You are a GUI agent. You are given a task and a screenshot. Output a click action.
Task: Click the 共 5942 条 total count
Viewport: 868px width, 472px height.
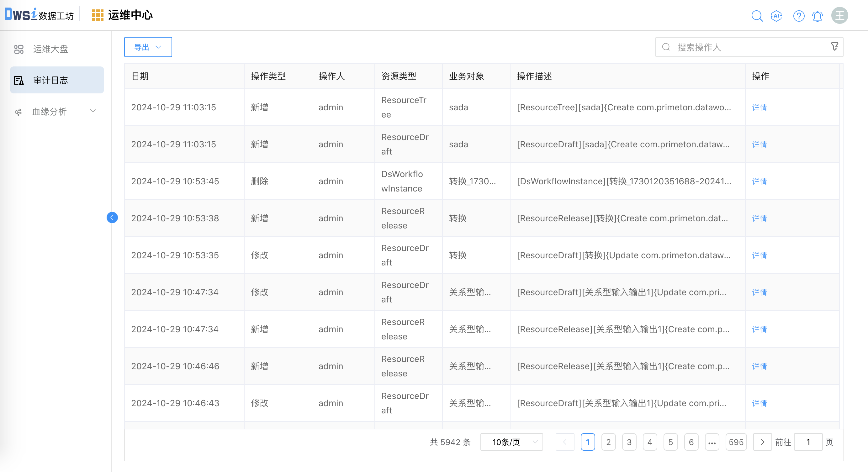pos(450,442)
